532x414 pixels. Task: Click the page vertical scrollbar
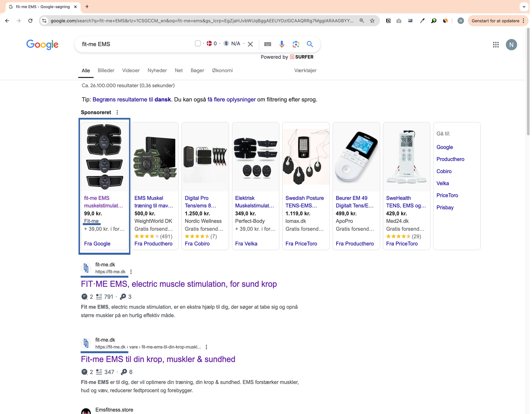coord(528,82)
